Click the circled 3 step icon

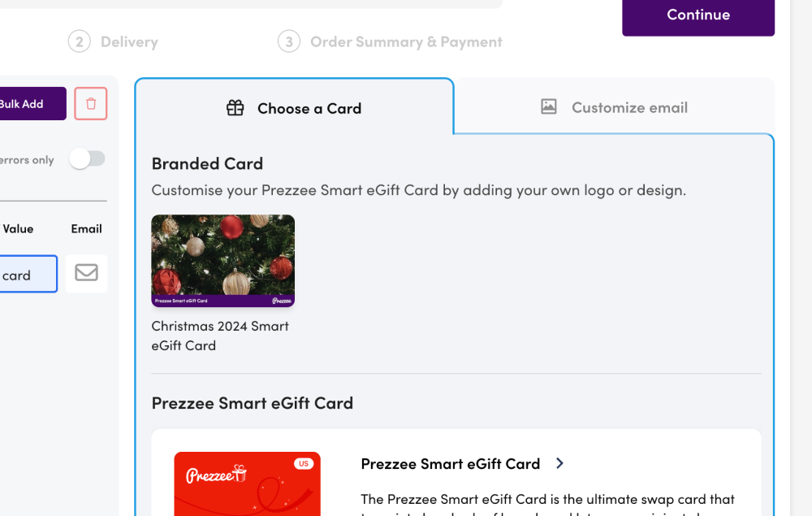pyautogui.click(x=288, y=41)
